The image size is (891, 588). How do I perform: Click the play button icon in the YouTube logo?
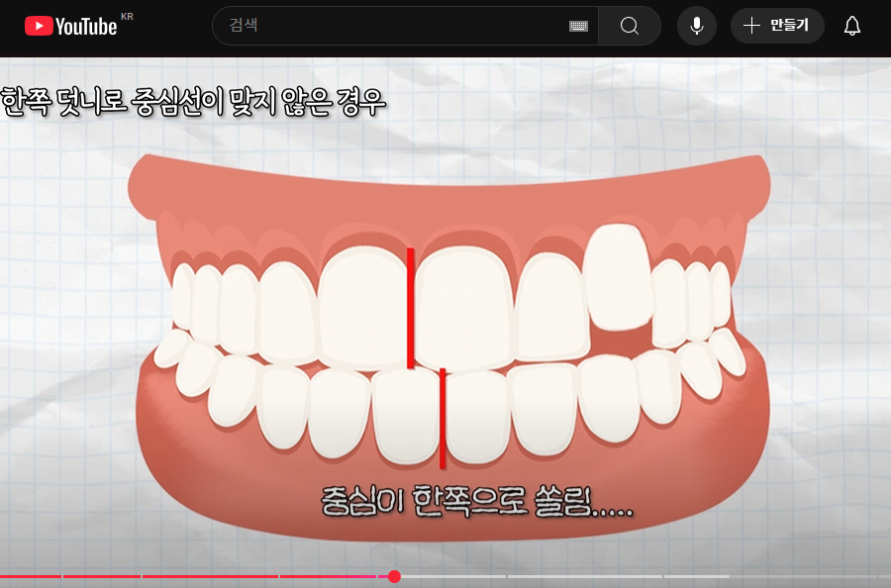38,25
